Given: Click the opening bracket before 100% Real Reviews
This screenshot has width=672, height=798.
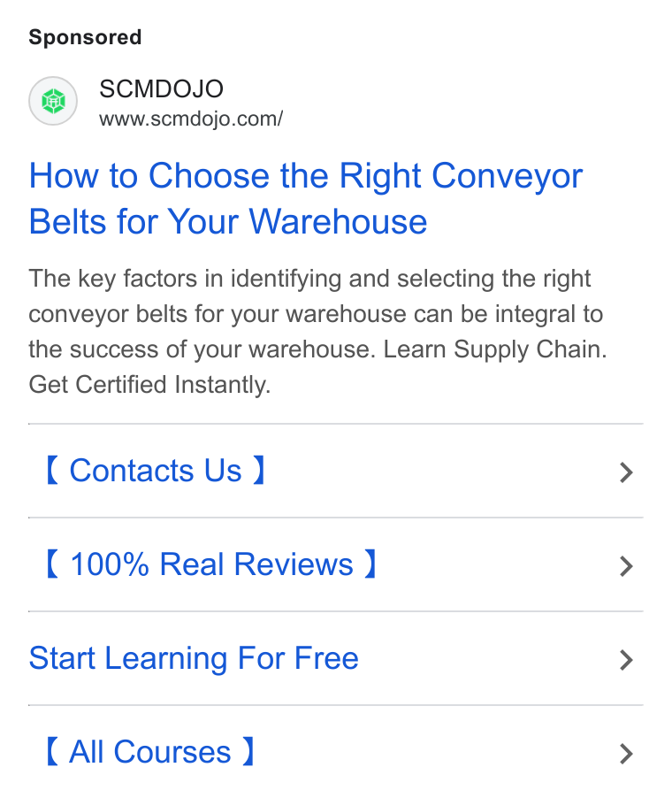Looking at the screenshot, I should (x=52, y=564).
